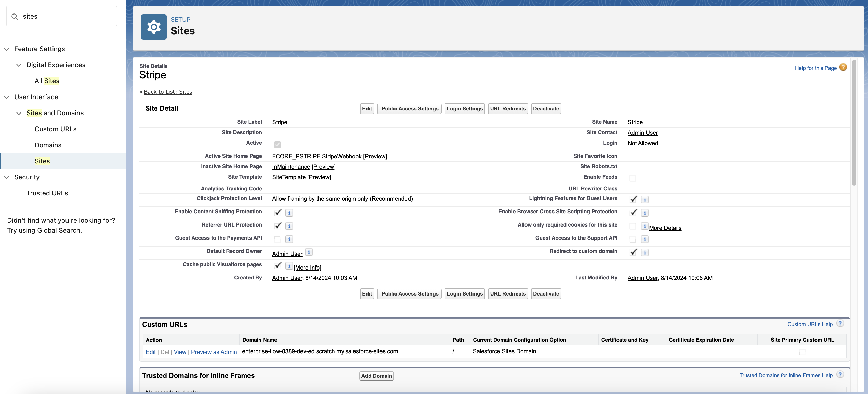Toggle Guest Access to the Support API checkbox

633,240
